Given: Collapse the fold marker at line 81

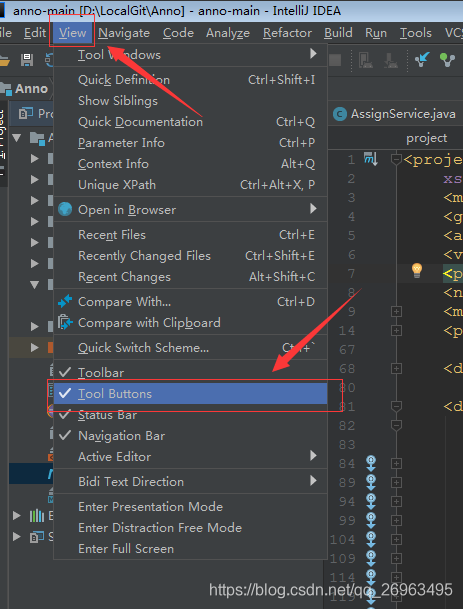Looking at the screenshot, I should 396,406.
